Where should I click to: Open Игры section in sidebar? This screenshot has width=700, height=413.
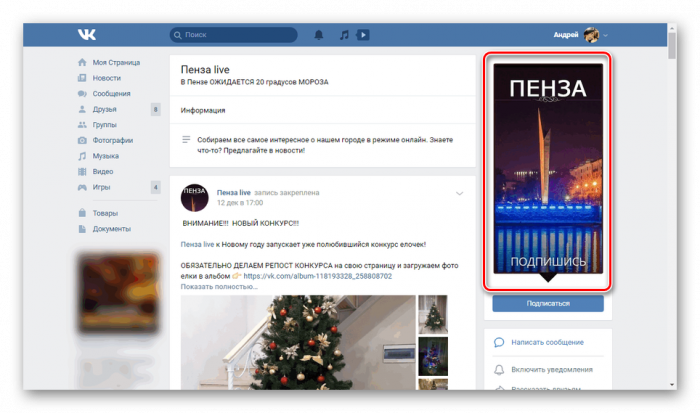coord(102,187)
